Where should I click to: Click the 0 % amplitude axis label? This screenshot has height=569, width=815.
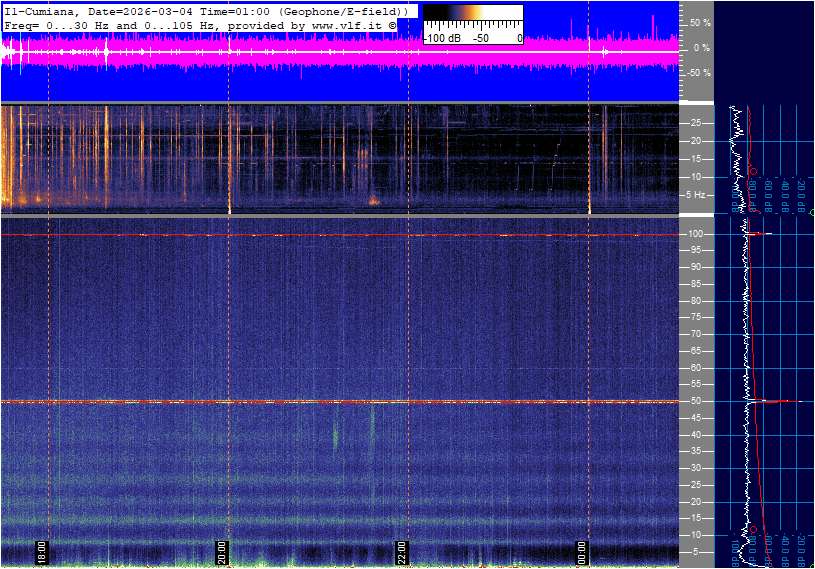tap(701, 47)
